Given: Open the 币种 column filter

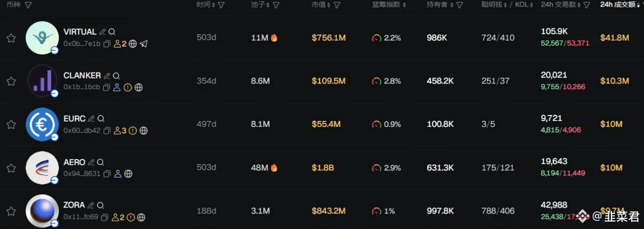Looking at the screenshot, I should (28, 5).
